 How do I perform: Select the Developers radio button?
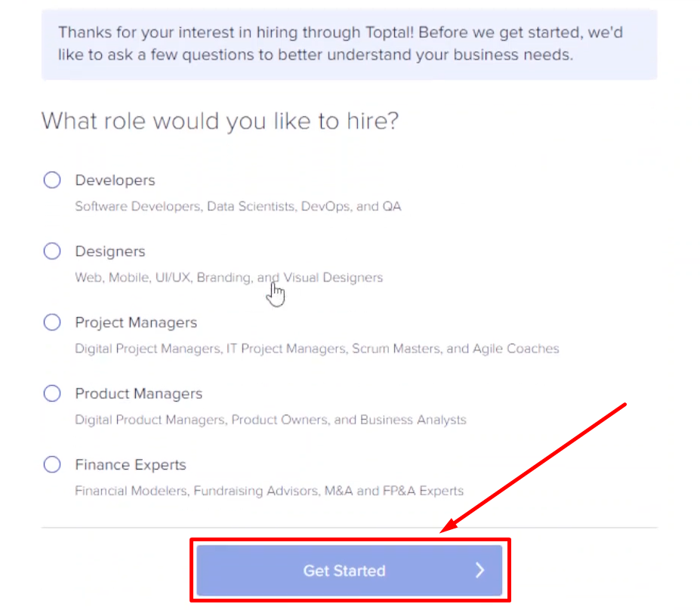pyautogui.click(x=52, y=180)
